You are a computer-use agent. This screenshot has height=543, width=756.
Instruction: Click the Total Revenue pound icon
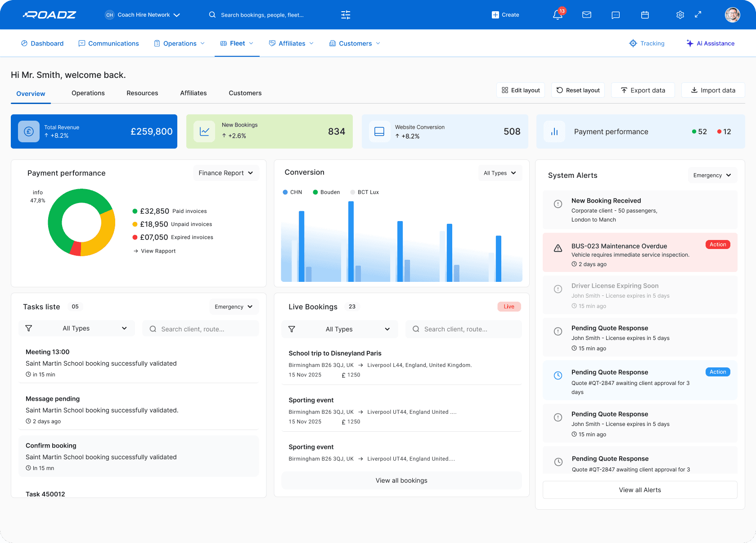tap(29, 131)
